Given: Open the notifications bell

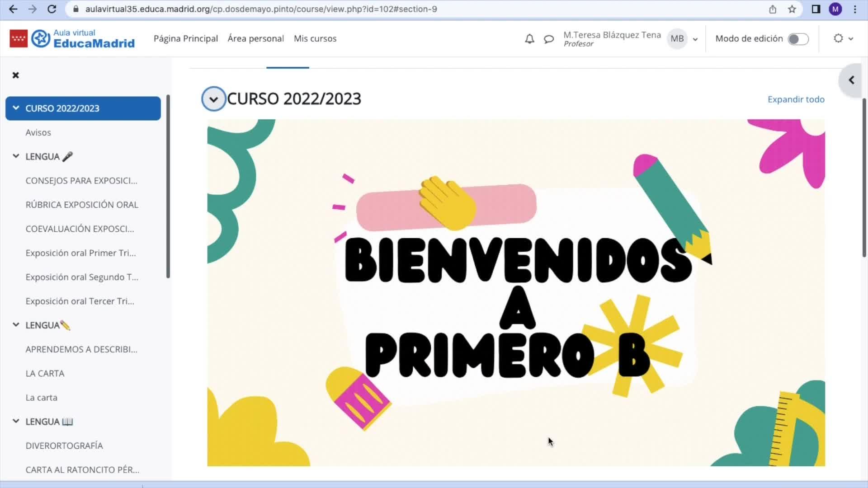Looking at the screenshot, I should 529,39.
